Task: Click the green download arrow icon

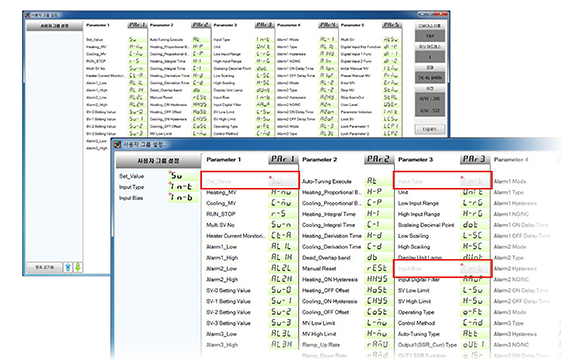Action: pyautogui.click(x=78, y=267)
